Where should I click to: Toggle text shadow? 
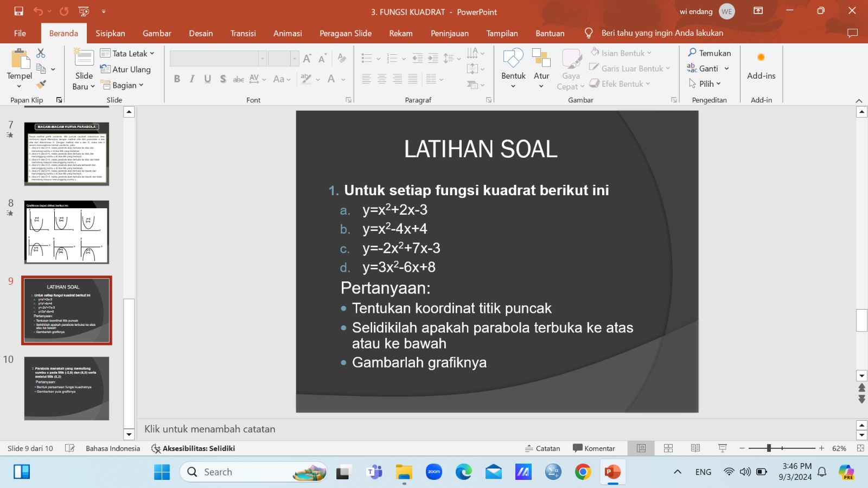pos(223,79)
